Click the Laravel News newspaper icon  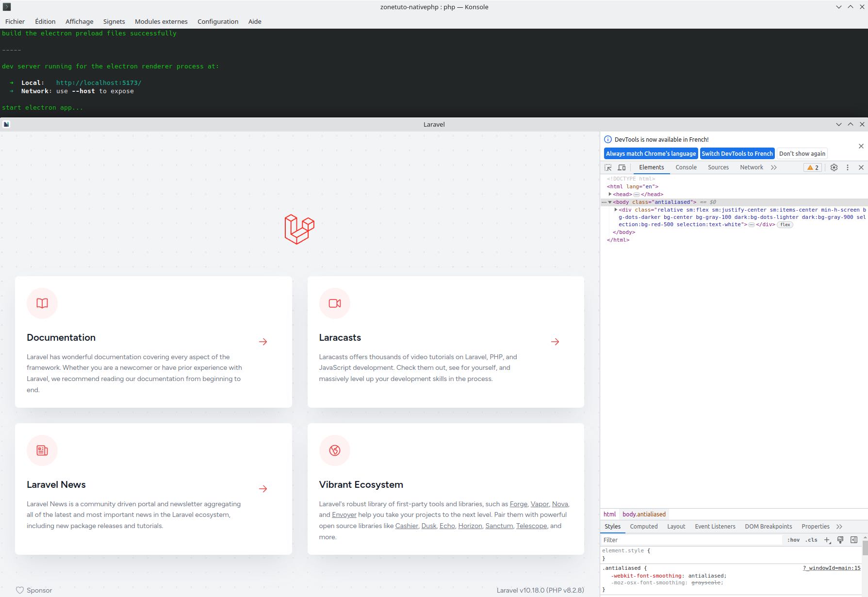click(42, 450)
